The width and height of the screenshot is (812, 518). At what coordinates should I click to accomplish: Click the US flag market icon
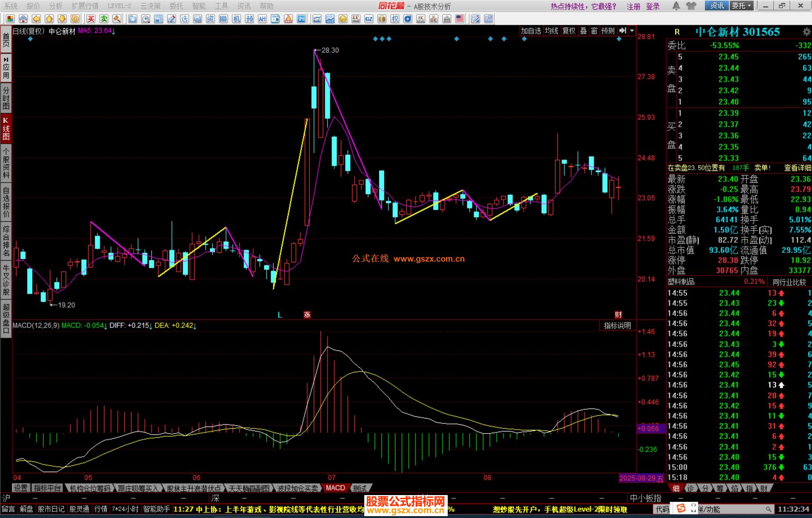point(459,19)
